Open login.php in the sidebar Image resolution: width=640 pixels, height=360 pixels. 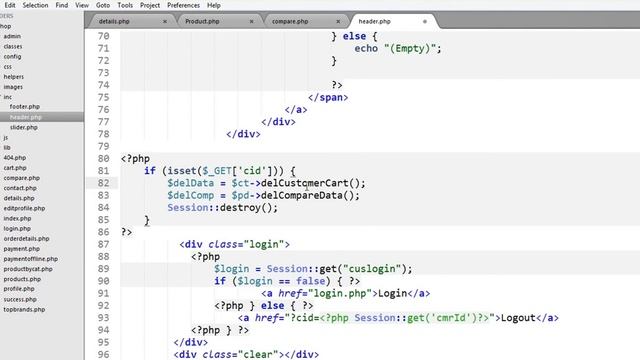pyautogui.click(x=17, y=229)
